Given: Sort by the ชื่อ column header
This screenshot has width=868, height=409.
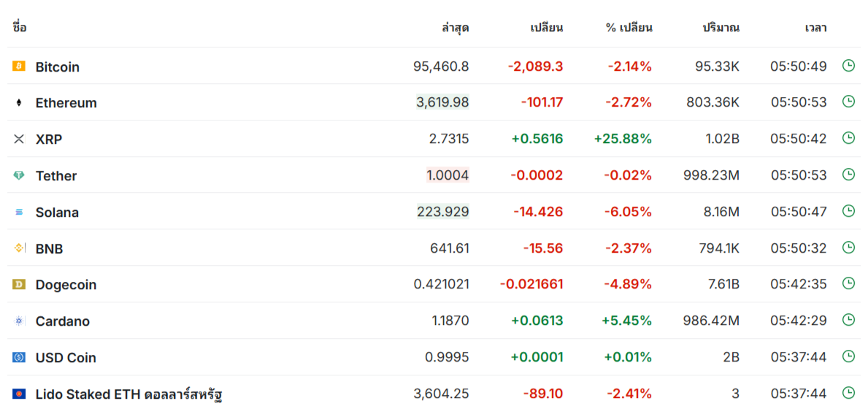Looking at the screenshot, I should pos(20,26).
